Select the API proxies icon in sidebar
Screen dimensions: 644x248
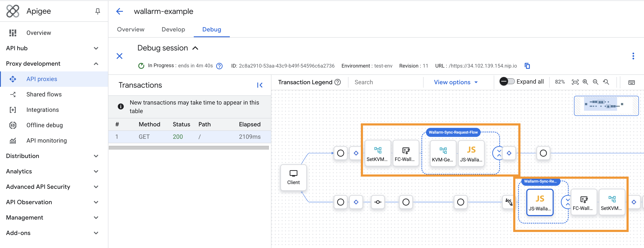(x=13, y=79)
